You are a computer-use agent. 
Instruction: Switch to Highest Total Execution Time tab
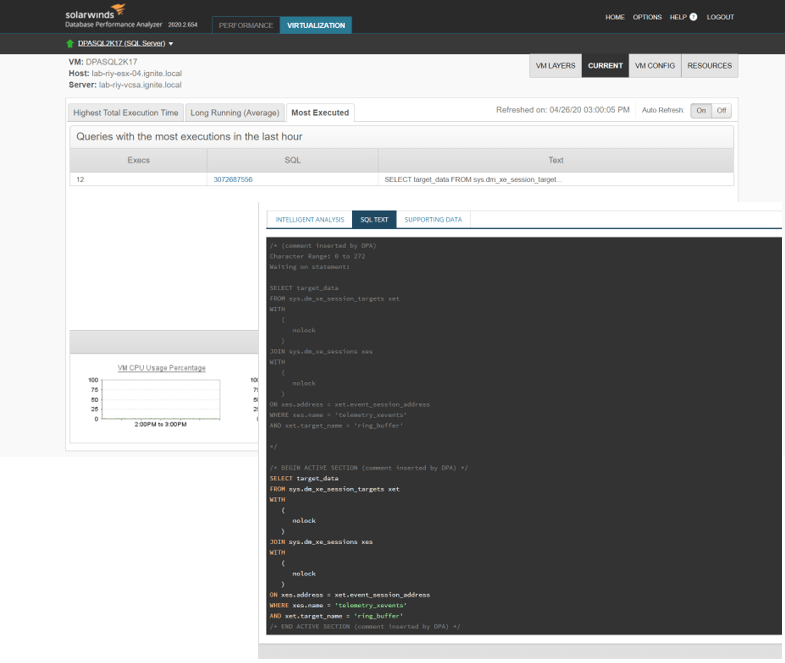point(126,113)
